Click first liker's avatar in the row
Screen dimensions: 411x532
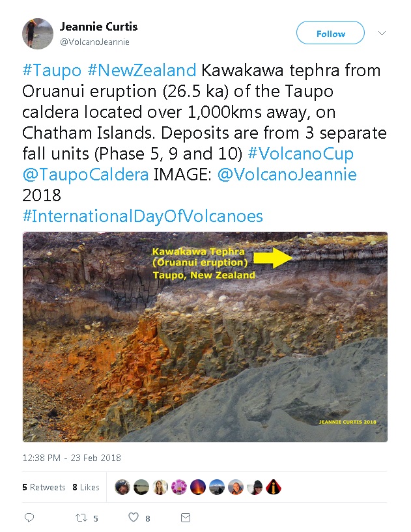coord(122,487)
